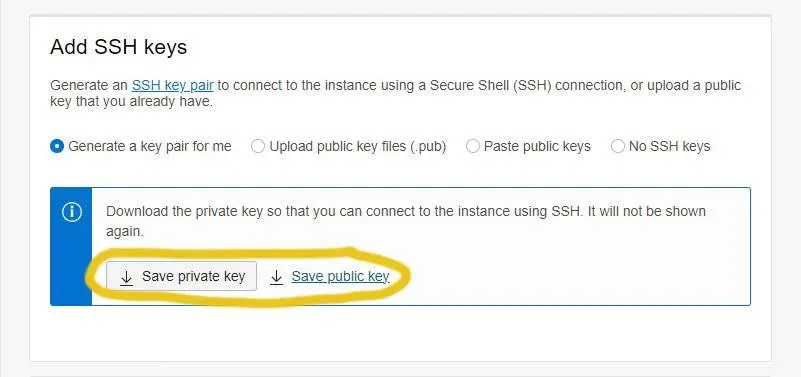
Task: Click download arrow icon on Save private key
Action: [x=126, y=277]
